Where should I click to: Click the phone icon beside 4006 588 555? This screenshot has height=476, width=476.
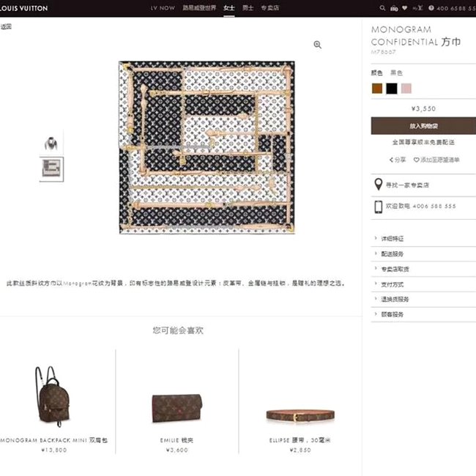tap(379, 207)
